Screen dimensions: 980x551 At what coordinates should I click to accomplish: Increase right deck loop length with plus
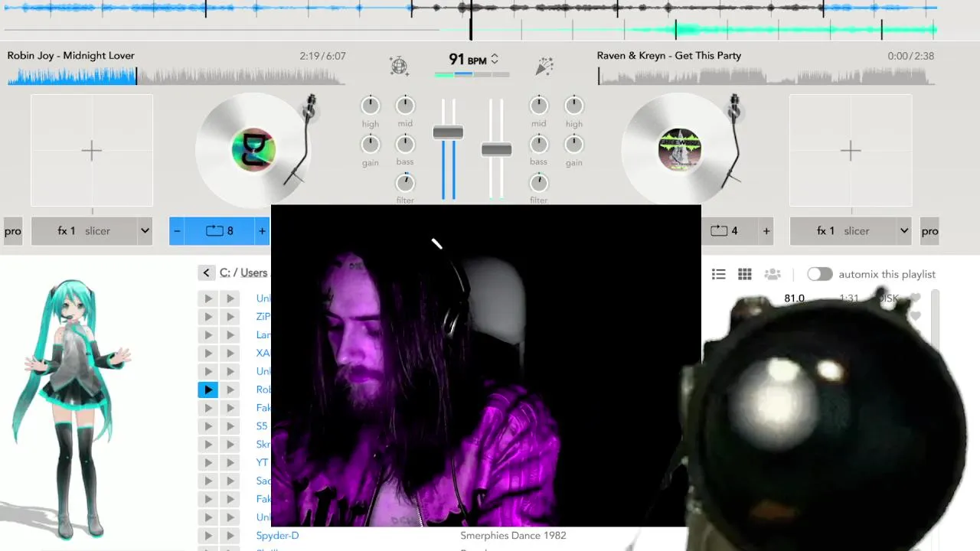point(766,230)
